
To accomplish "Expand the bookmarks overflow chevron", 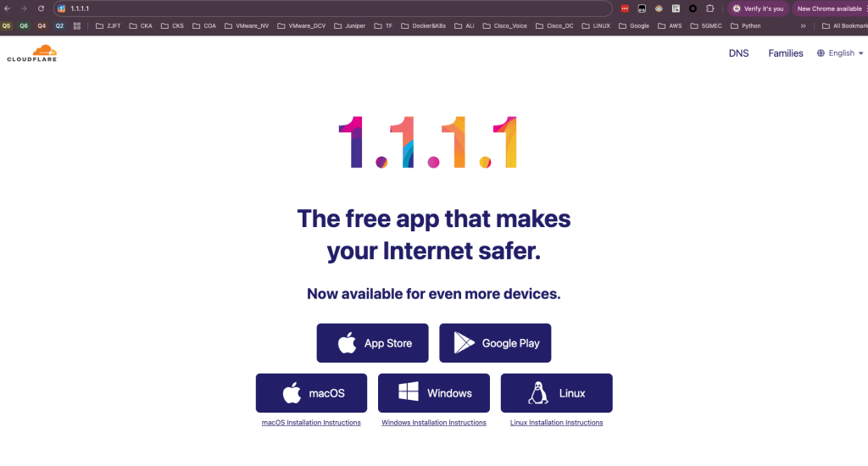I will point(804,26).
